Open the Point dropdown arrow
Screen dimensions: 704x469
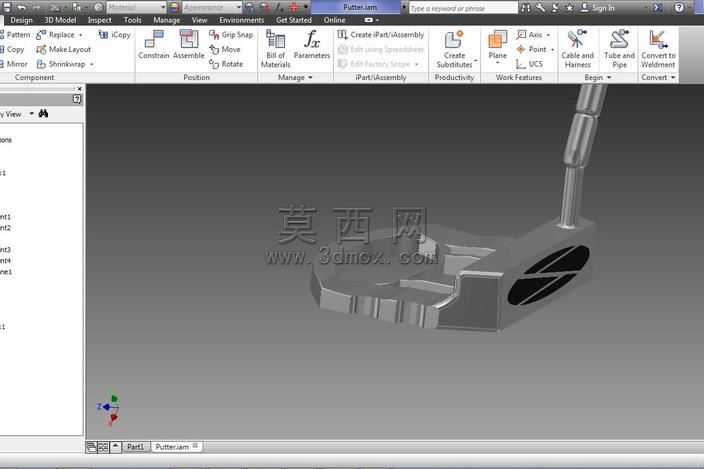coord(552,50)
